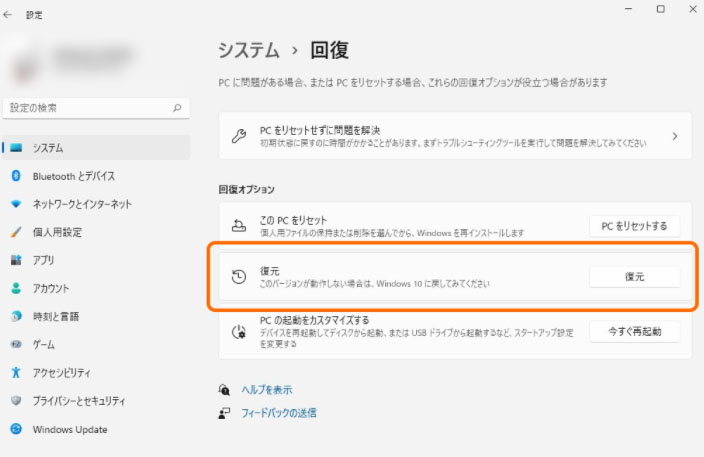
Task: Click the 復元 button to roll back
Action: coord(634,277)
